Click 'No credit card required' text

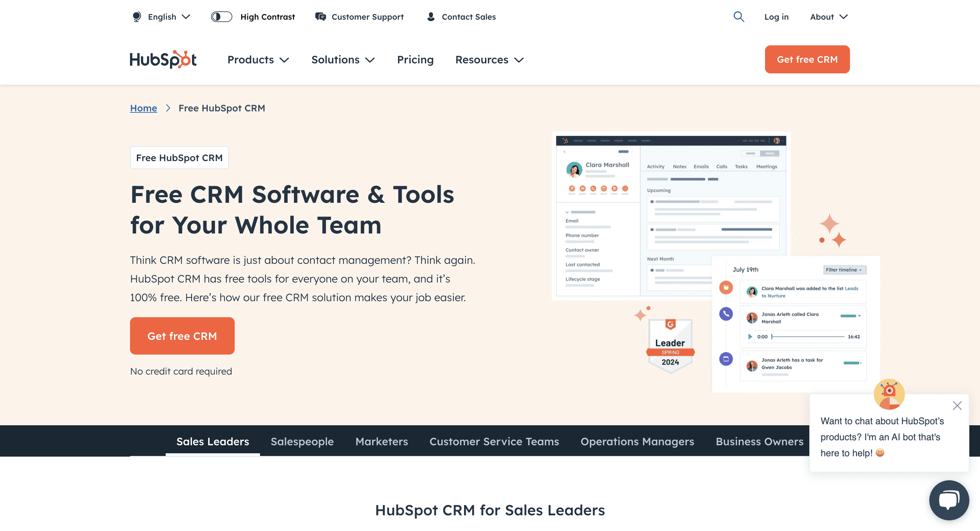(x=181, y=371)
